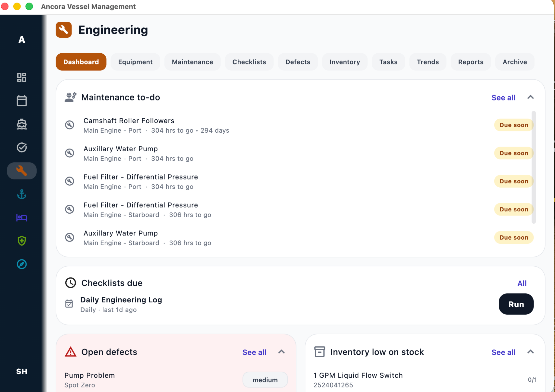
Task: Click the Inventory low on stock box icon
Action: click(320, 352)
